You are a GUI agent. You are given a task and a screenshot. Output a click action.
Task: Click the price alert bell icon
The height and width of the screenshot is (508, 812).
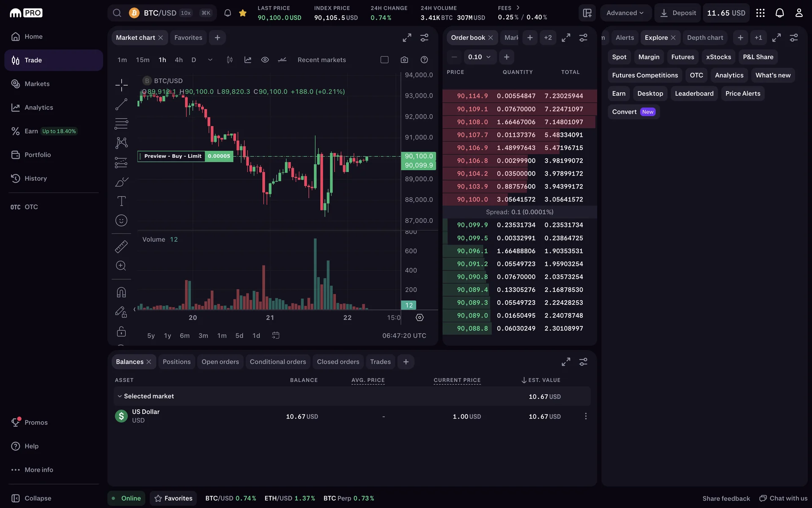tap(228, 13)
